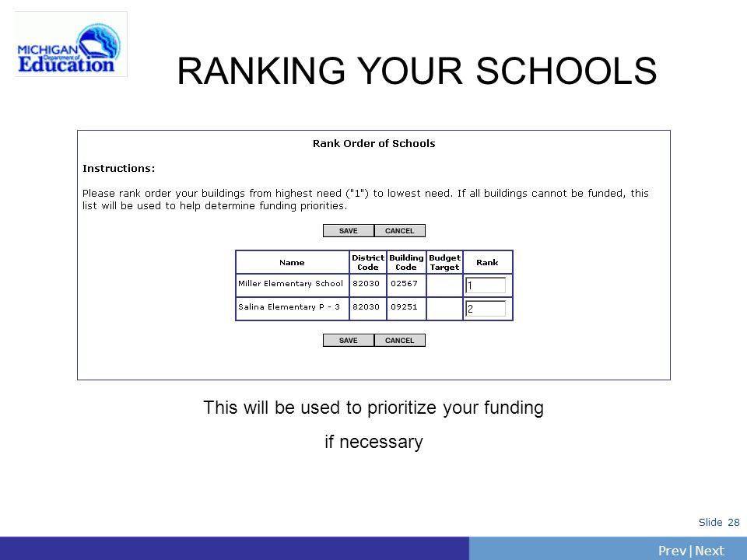Select district code 82030 in Miller row
Screen dimensions: 747x560
click(368, 285)
